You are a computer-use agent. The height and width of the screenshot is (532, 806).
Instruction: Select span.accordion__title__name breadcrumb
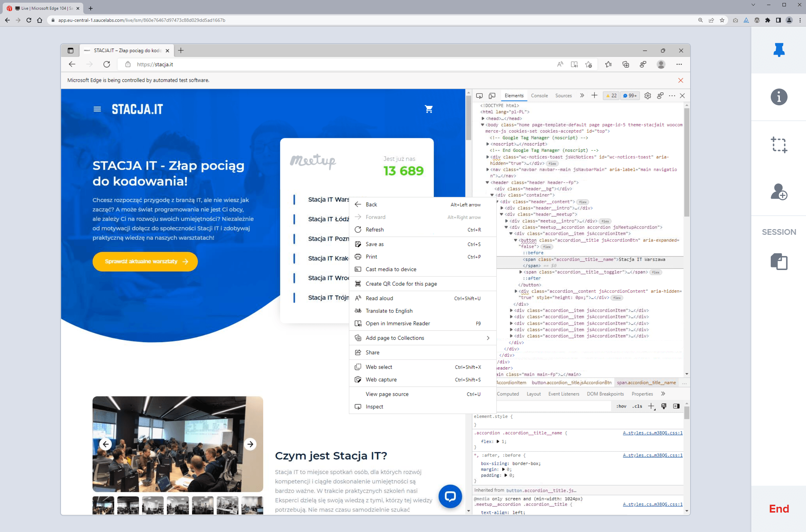tap(646, 382)
